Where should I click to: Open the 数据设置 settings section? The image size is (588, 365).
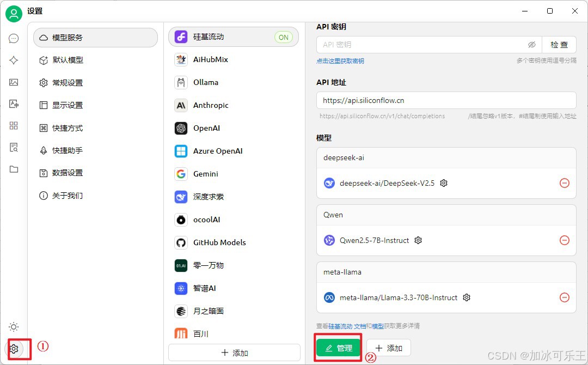click(x=96, y=173)
